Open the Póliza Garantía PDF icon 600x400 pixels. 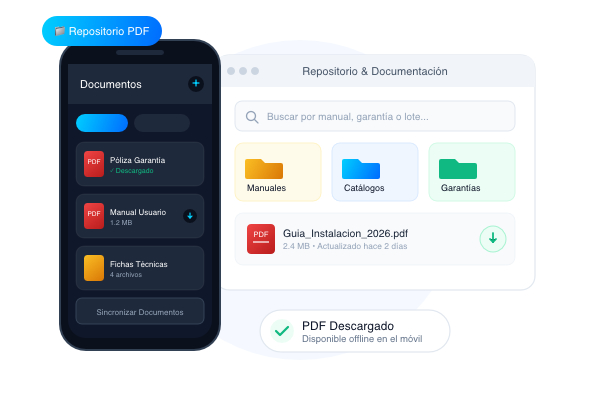[x=94, y=164]
